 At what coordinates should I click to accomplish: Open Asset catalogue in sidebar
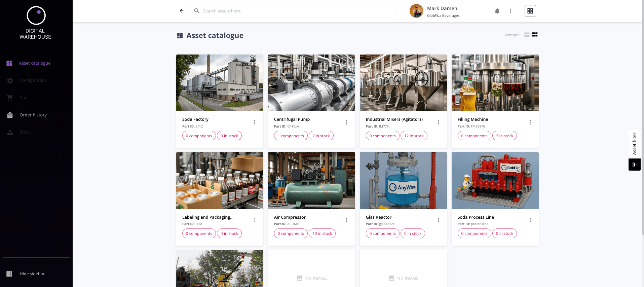point(35,63)
